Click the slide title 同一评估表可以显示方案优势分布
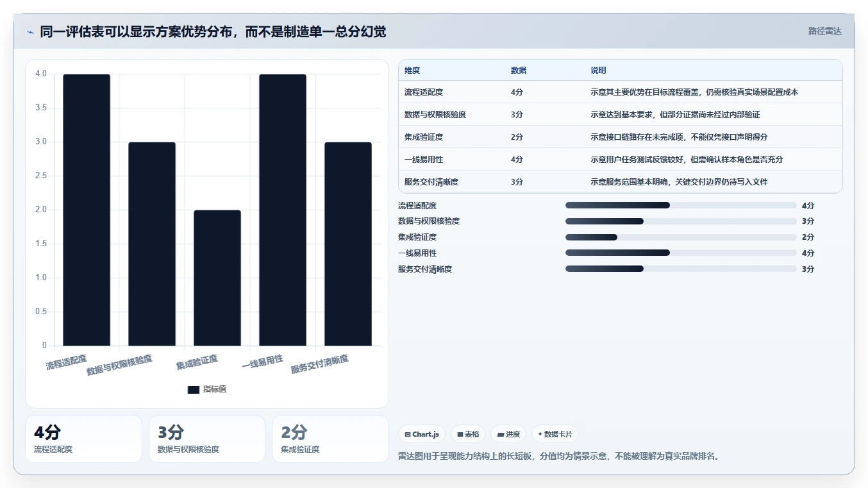The width and height of the screenshot is (868, 488). (213, 31)
